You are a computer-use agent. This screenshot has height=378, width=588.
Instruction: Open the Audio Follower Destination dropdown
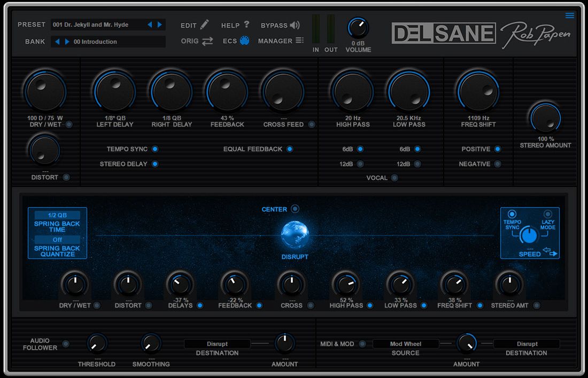coord(217,344)
